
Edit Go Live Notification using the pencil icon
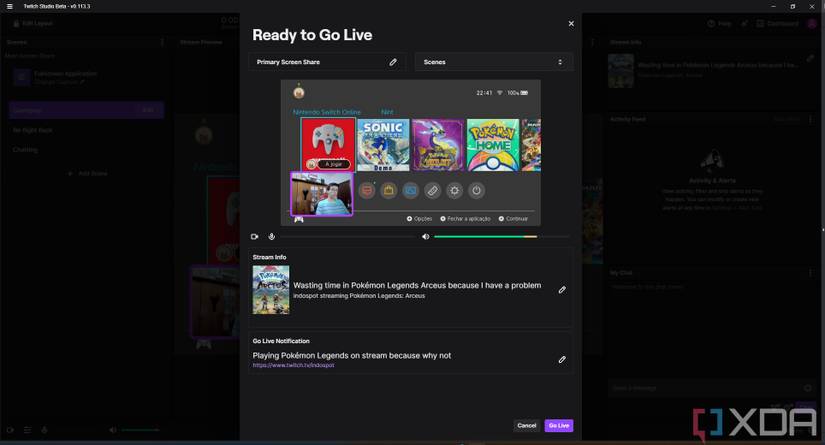click(562, 360)
